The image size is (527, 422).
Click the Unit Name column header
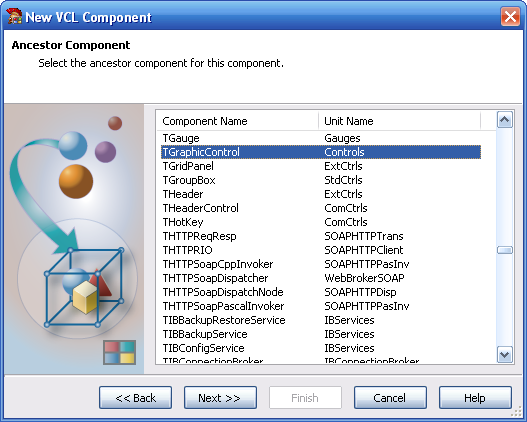point(399,121)
